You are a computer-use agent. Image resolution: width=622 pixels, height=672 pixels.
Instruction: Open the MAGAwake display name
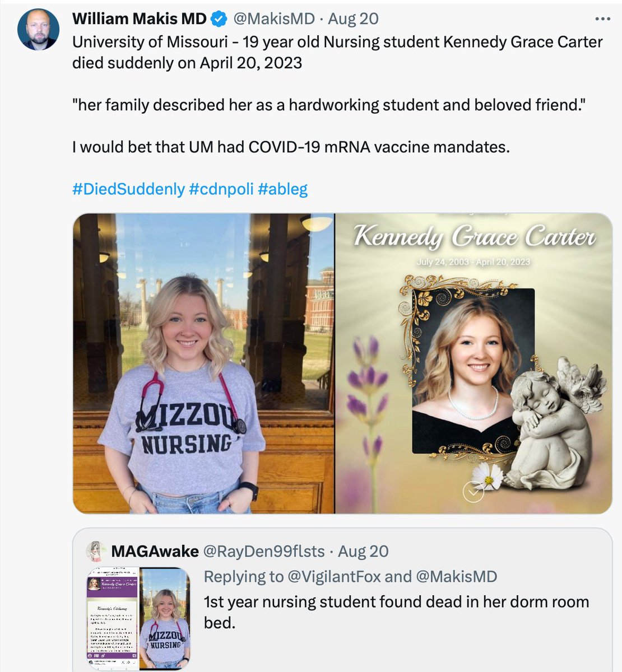[x=155, y=551]
